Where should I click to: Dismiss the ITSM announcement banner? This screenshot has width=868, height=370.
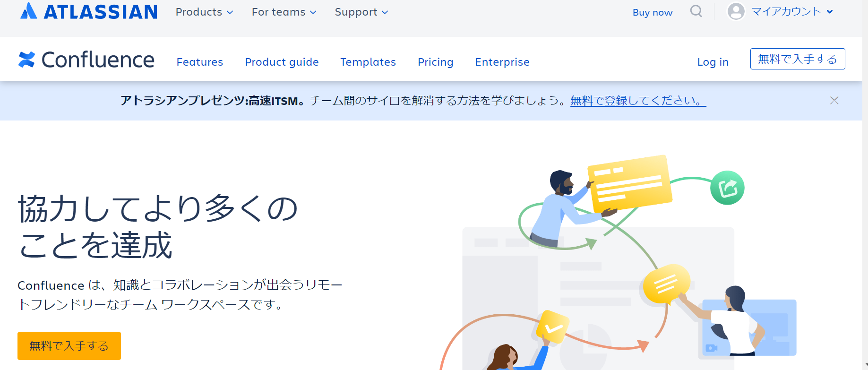pyautogui.click(x=834, y=100)
